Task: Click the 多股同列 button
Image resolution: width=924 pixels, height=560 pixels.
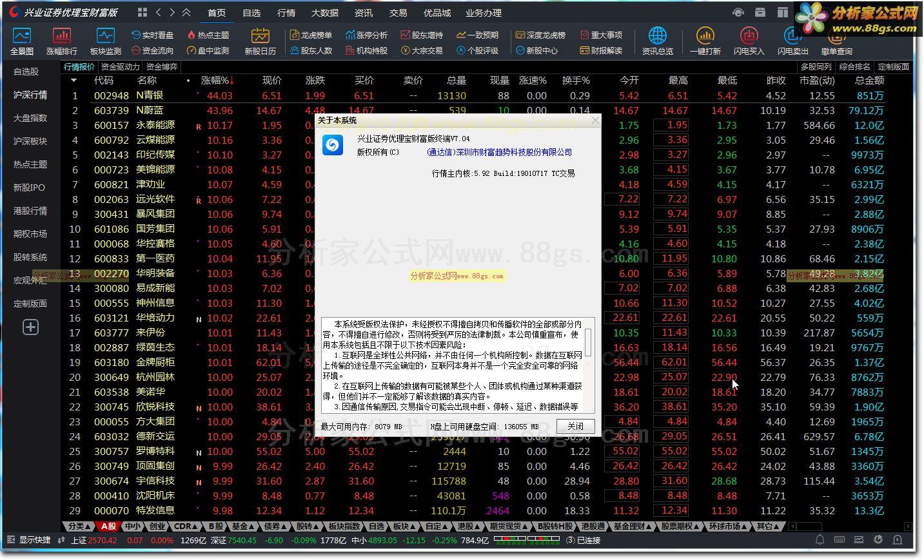Action: (816, 67)
